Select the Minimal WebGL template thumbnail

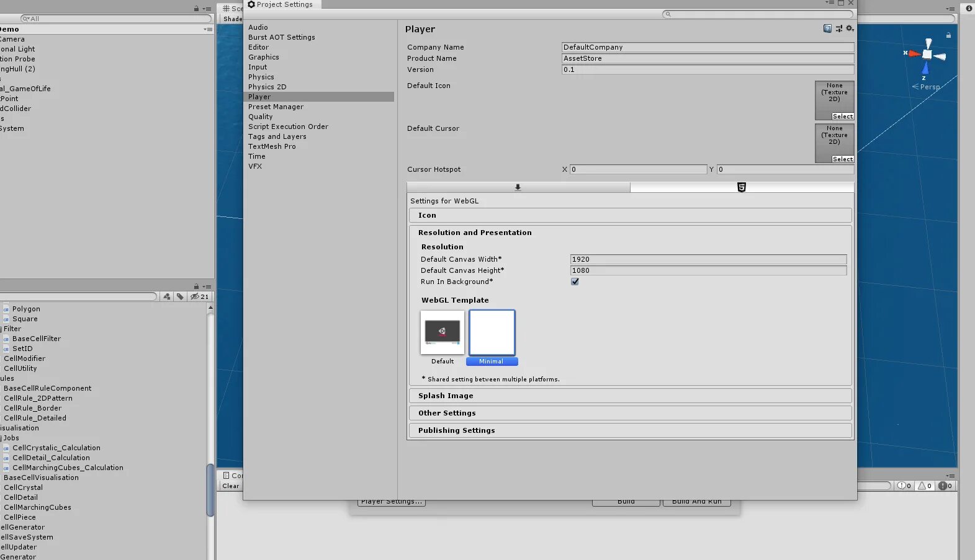(x=492, y=332)
